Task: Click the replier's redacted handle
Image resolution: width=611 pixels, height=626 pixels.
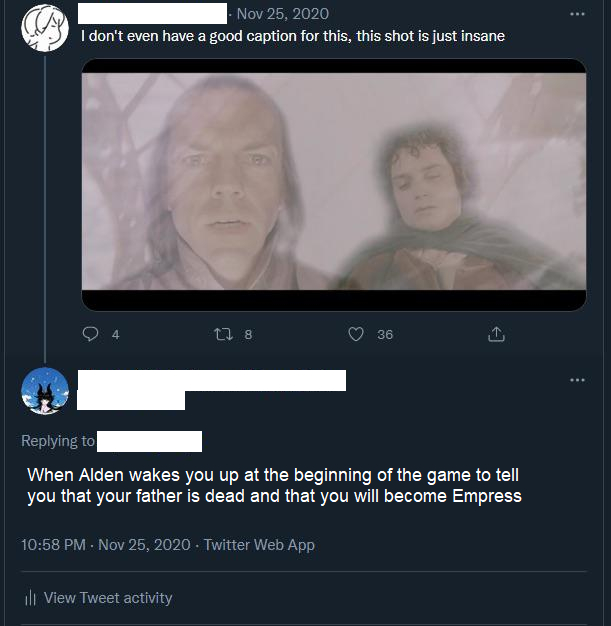Action: (x=131, y=400)
